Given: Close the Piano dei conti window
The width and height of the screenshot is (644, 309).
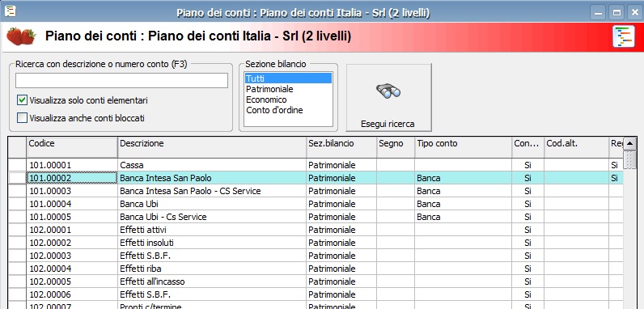Looking at the screenshot, I should (x=634, y=12).
